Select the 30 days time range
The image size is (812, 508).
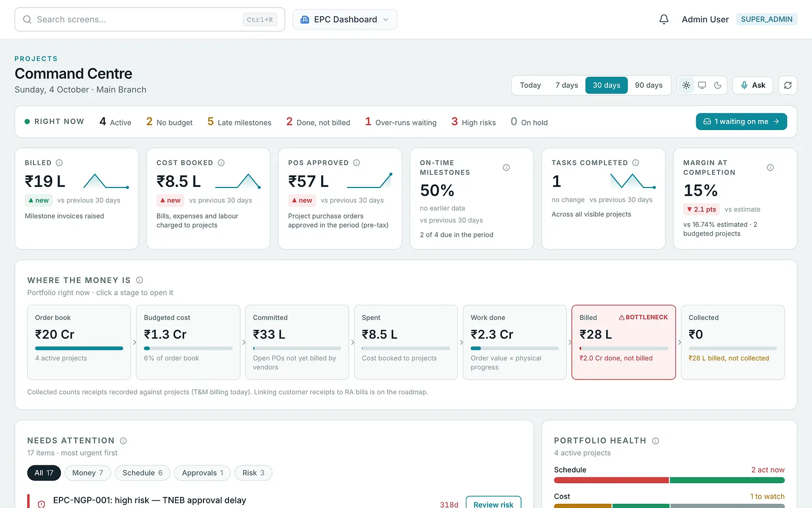click(606, 85)
